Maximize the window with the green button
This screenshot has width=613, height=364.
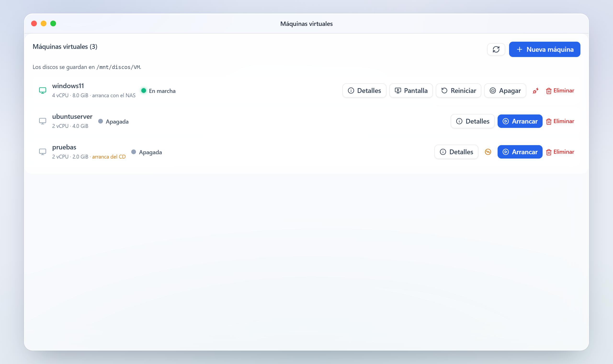click(x=53, y=23)
